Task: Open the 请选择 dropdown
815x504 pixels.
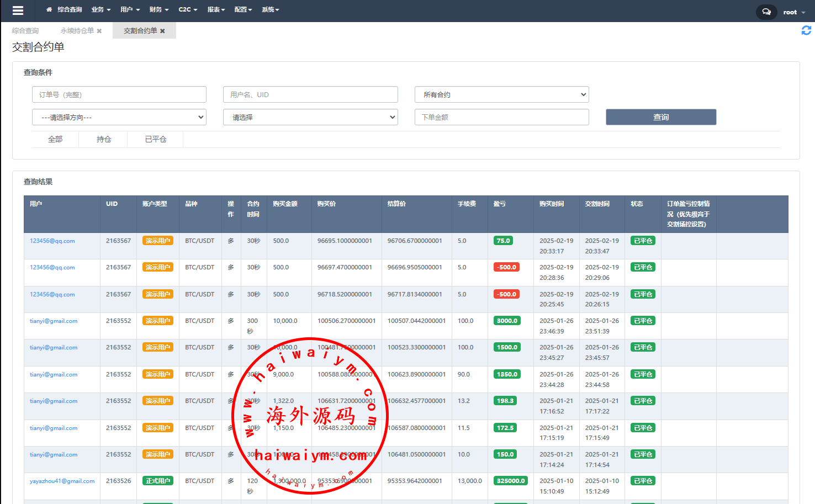Action: tap(310, 117)
